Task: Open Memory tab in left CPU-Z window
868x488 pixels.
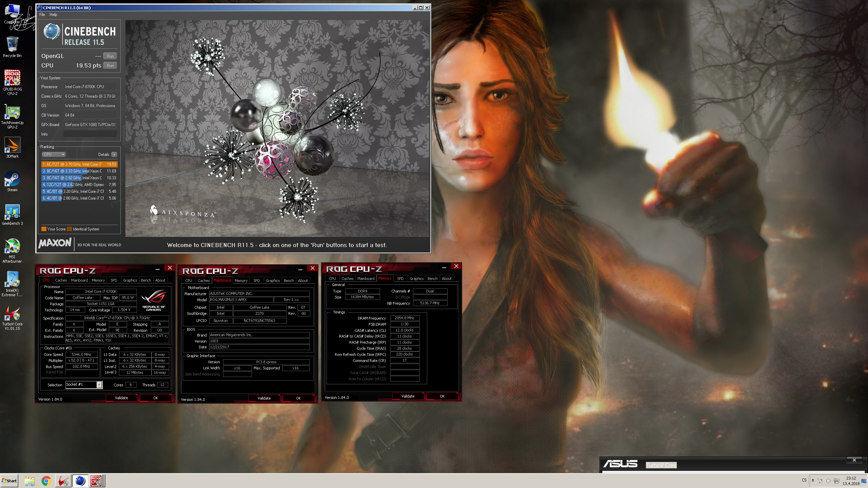Action: point(98,280)
